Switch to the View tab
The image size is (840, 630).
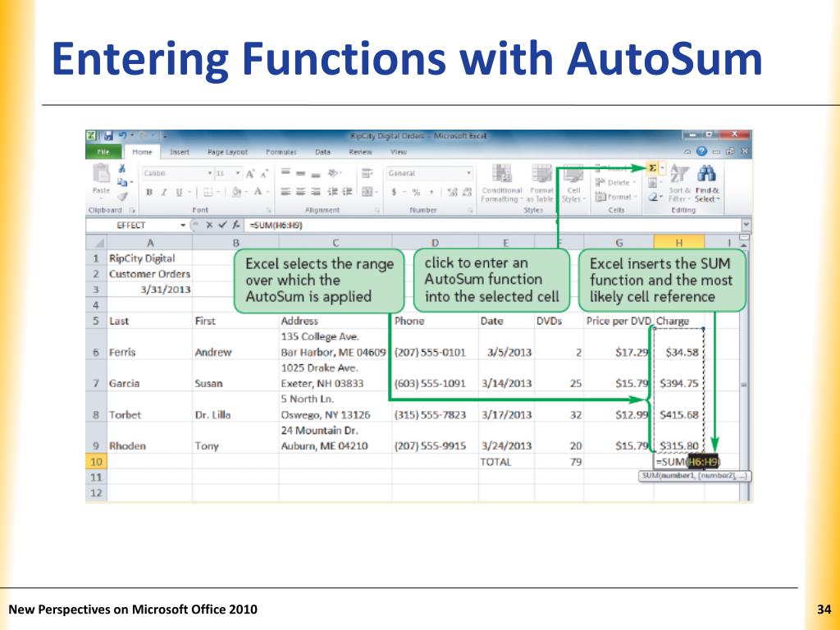(x=399, y=152)
